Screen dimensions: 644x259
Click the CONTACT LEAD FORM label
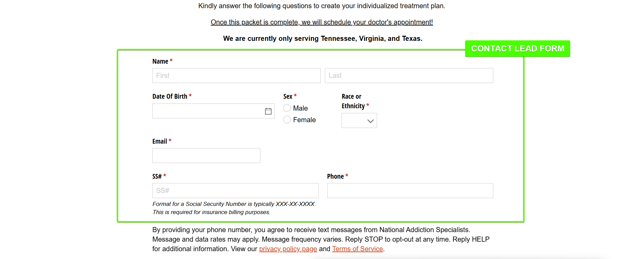pos(517,49)
